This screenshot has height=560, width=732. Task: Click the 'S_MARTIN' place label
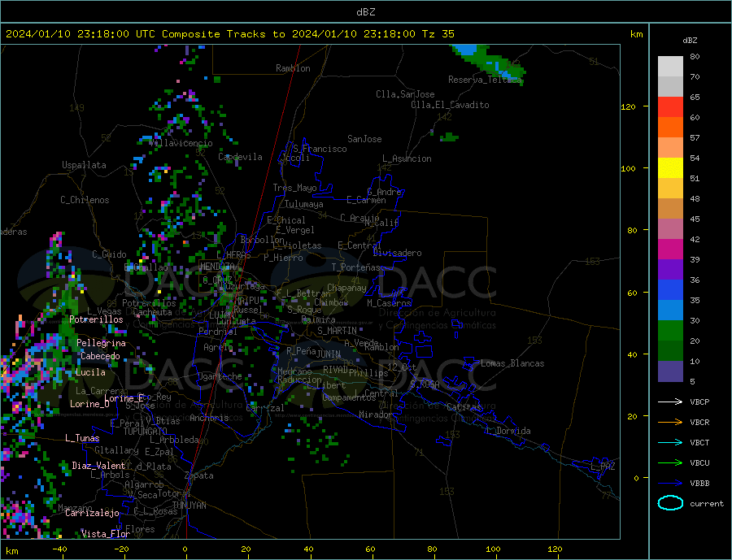click(337, 331)
